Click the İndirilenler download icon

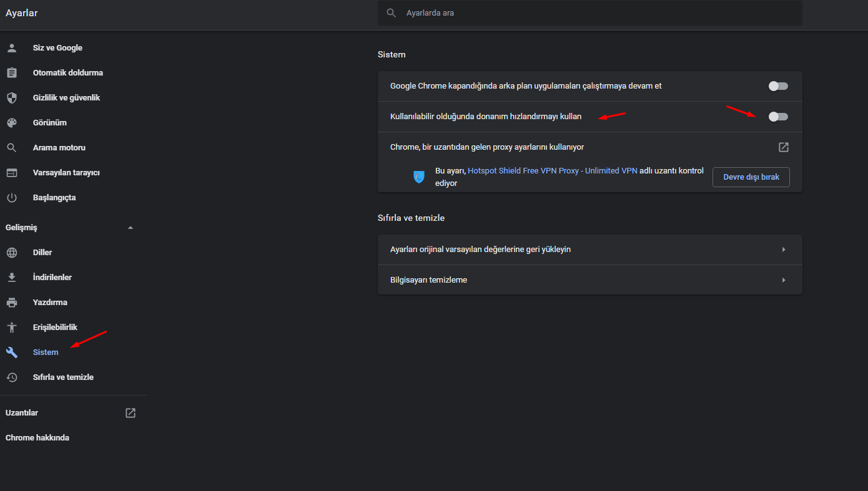[x=12, y=278]
